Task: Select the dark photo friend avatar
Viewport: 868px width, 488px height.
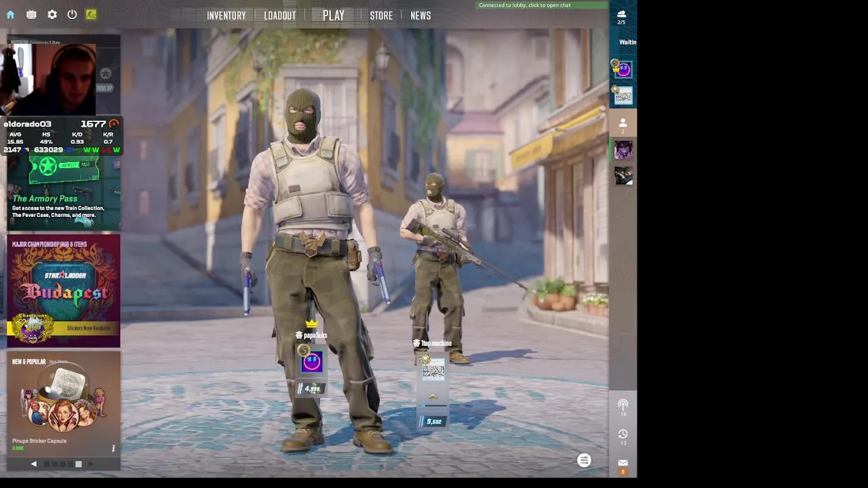Action: coord(623,176)
